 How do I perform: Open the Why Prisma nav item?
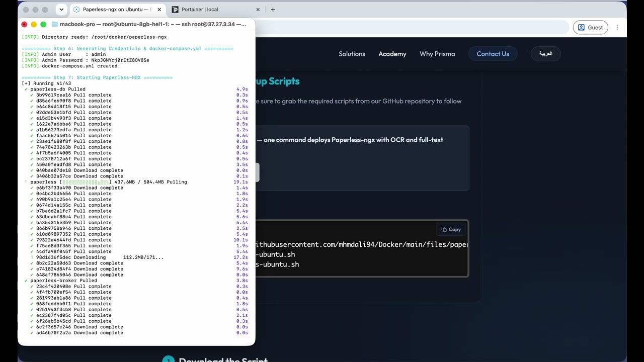437,54
